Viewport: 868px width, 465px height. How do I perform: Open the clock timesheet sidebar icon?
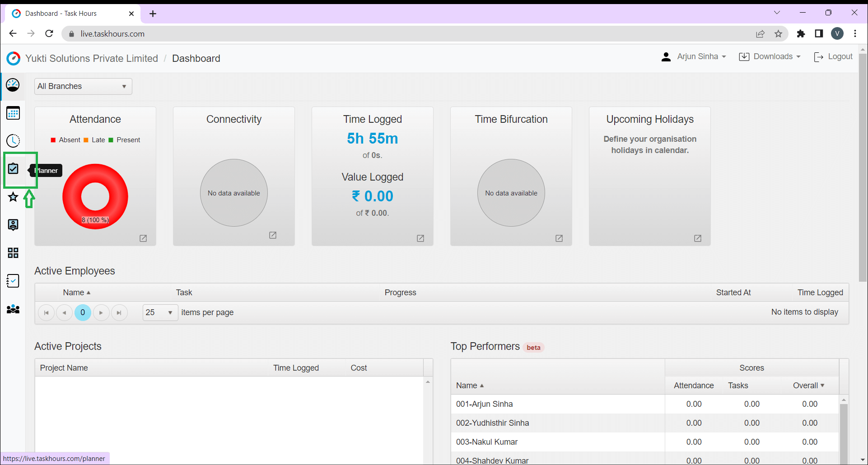(x=13, y=141)
